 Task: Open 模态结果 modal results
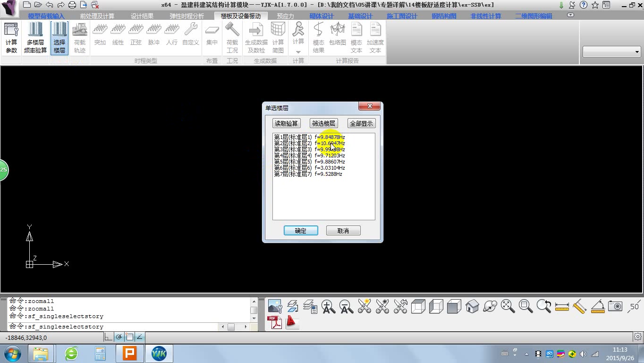(319, 38)
